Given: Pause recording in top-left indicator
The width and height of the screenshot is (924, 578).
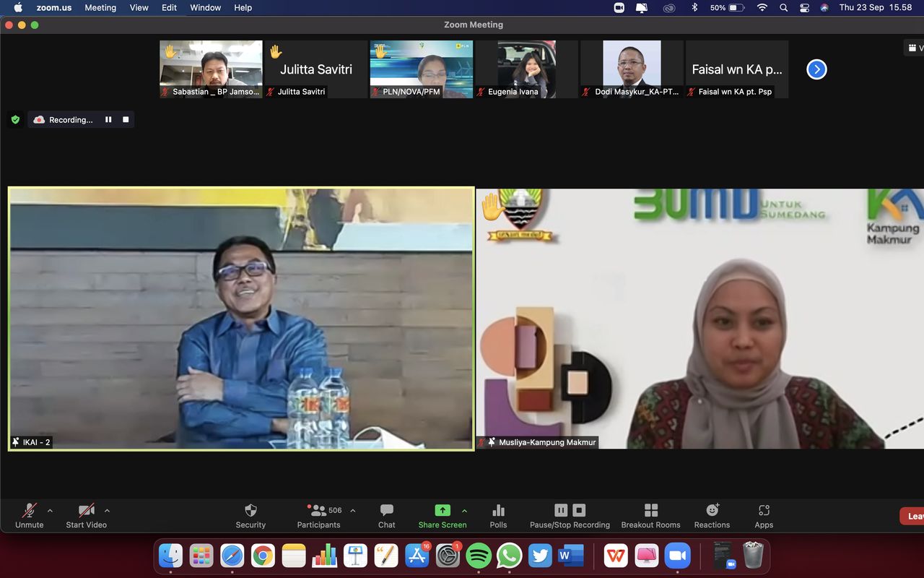Looking at the screenshot, I should 108,120.
